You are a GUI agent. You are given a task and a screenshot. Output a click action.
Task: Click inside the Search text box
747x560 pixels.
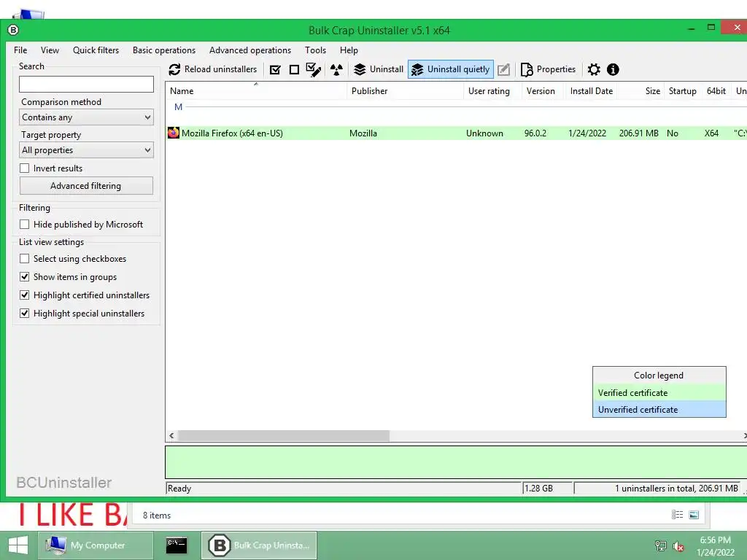click(x=86, y=85)
